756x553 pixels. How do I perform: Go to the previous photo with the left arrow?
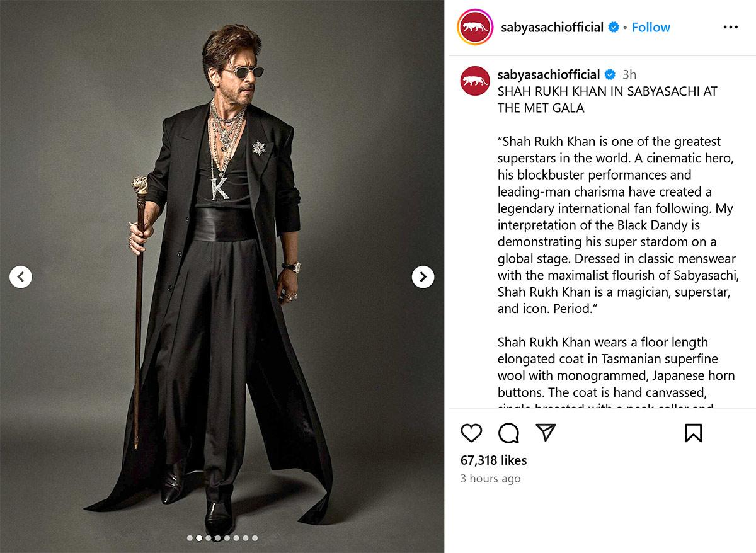(x=21, y=276)
